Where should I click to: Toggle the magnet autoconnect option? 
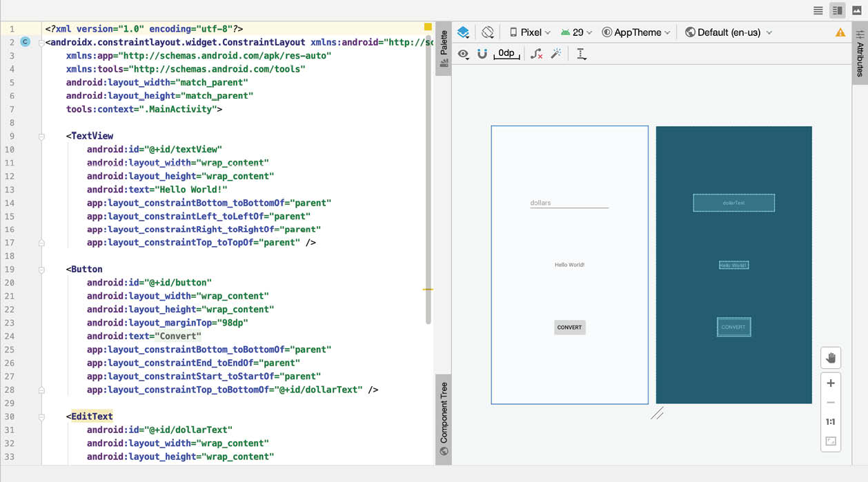[482, 54]
